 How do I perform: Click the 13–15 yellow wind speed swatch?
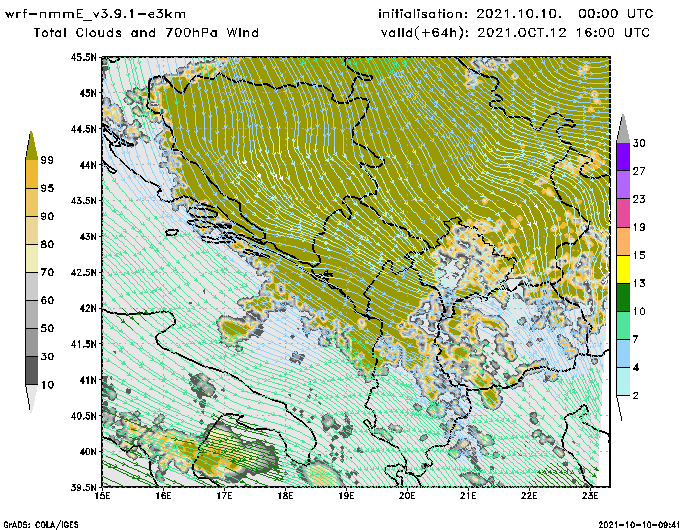point(623,269)
